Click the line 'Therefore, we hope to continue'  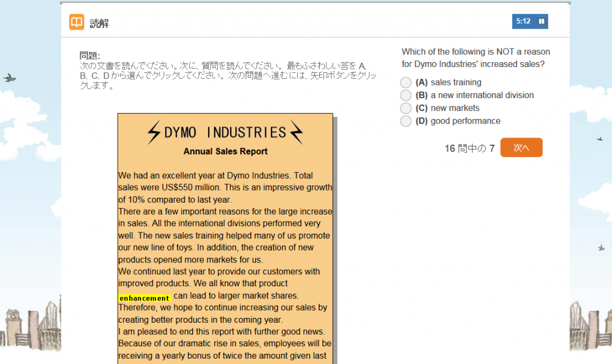pos(222,307)
